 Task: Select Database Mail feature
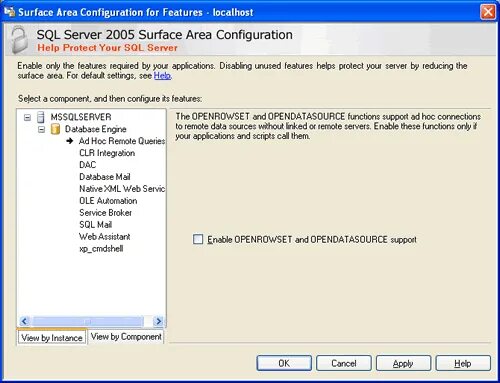(105, 177)
